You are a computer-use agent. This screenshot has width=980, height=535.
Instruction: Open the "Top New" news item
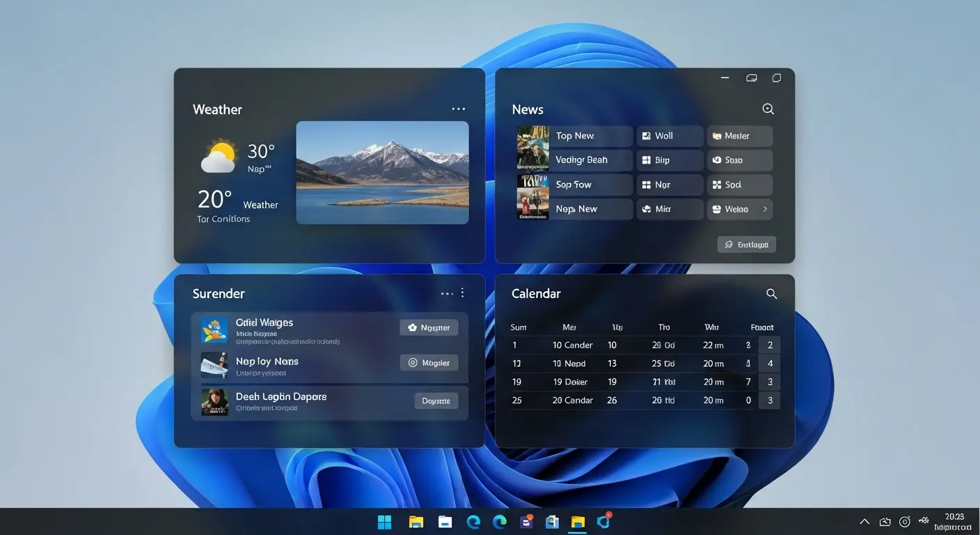pos(592,136)
